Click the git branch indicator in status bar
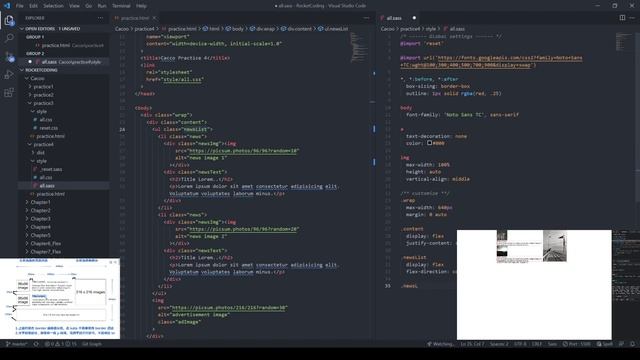640x360 pixels. pyautogui.click(x=16, y=344)
